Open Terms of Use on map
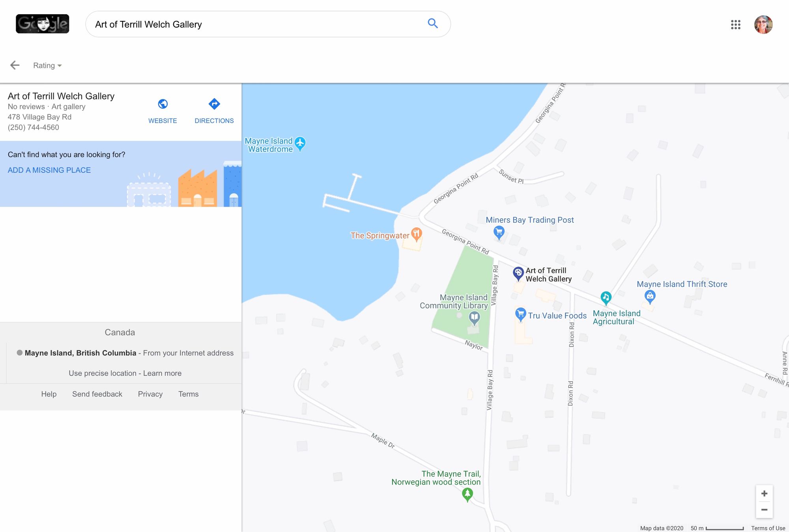Image resolution: width=789 pixels, height=532 pixels. [x=768, y=528]
